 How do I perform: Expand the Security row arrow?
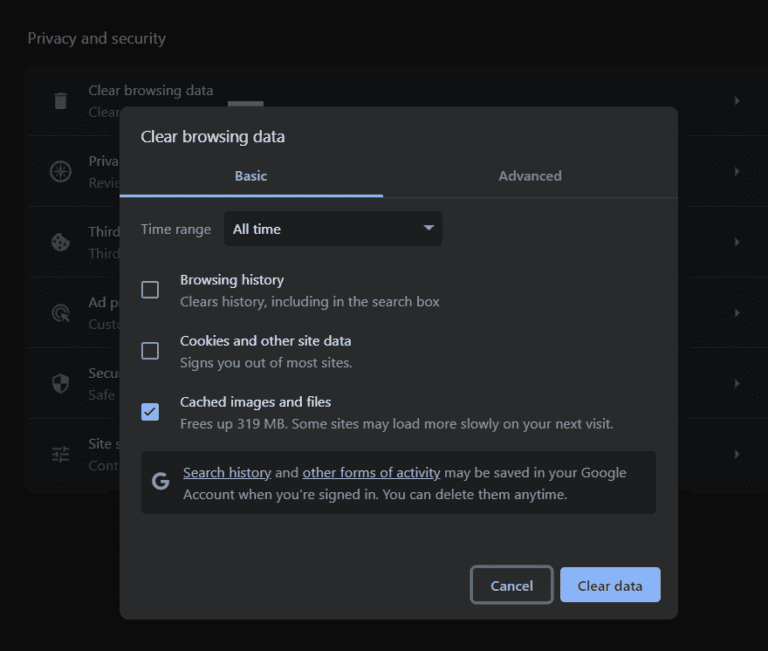point(737,383)
